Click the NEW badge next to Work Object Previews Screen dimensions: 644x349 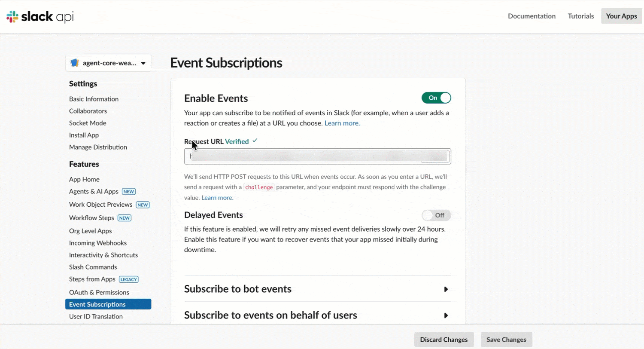pos(143,205)
